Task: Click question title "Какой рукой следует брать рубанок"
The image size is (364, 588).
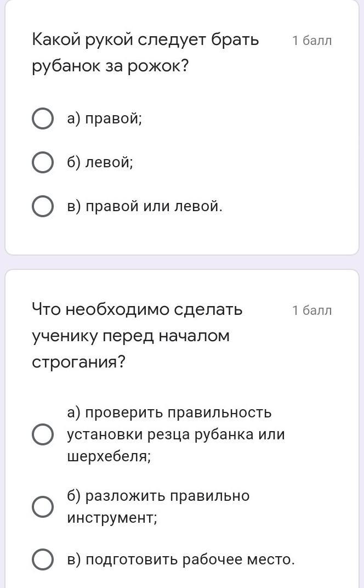Action: [x=145, y=40]
